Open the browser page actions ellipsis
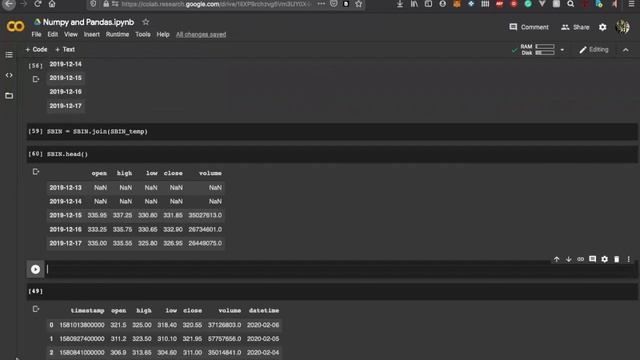Viewport: 640px width, 360px height. (x=321, y=4)
